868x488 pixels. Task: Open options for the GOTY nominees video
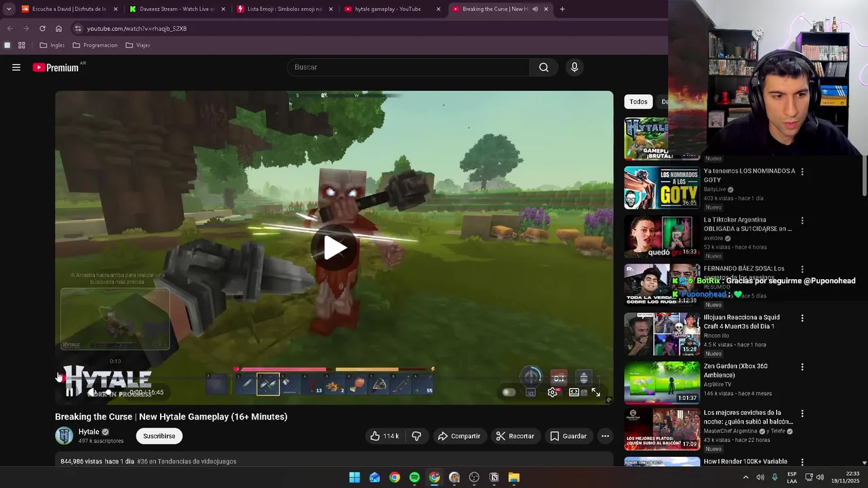coord(802,172)
